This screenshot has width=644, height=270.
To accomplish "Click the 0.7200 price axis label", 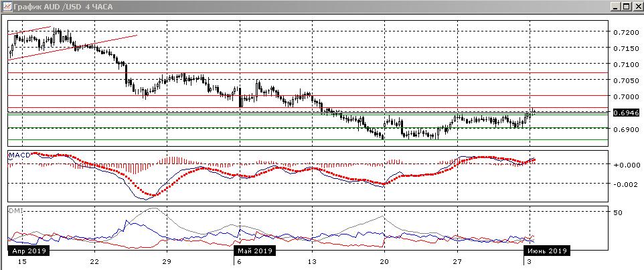I will pyautogui.click(x=623, y=32).
